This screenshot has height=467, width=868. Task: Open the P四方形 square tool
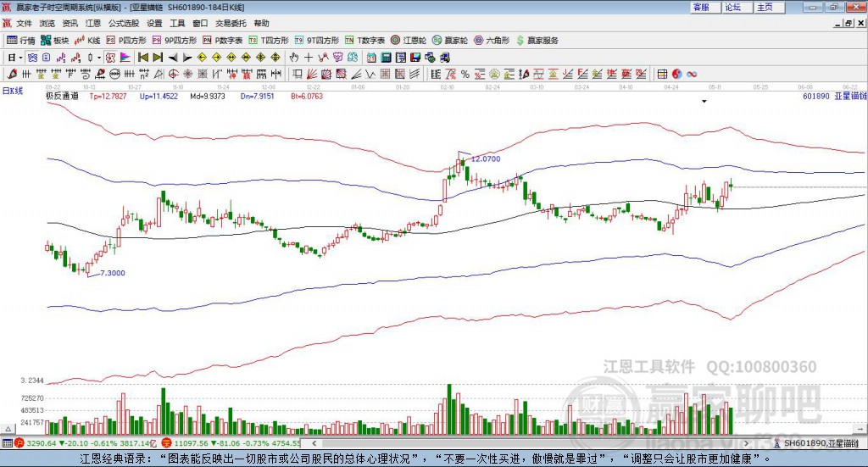click(126, 41)
